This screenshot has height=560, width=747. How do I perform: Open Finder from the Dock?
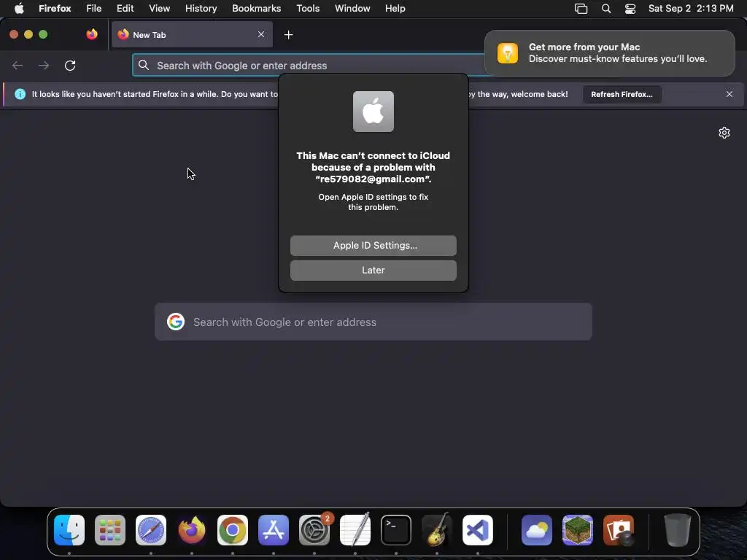click(x=69, y=530)
